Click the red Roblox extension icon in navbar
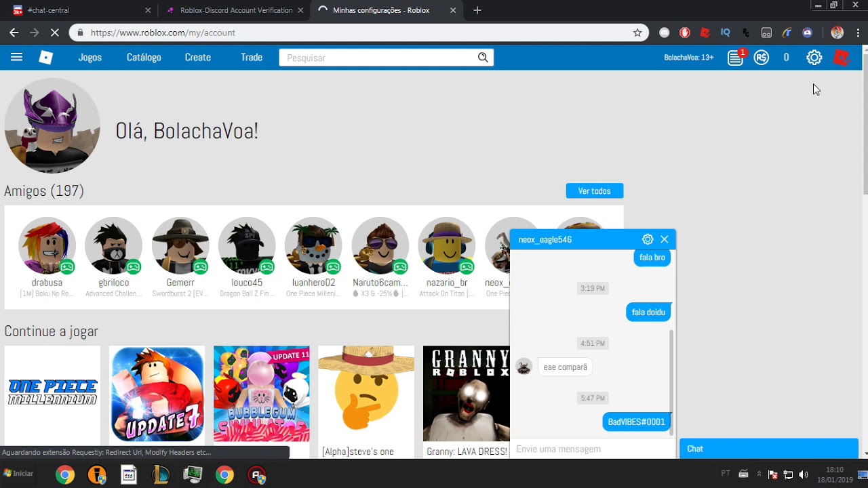Screen dimensions: 868x488 click(842, 58)
